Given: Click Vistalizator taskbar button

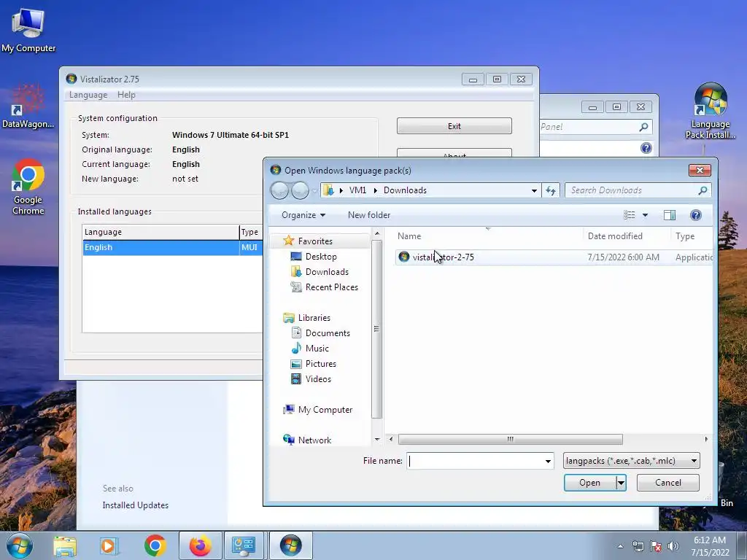Looking at the screenshot, I should coord(290,545).
